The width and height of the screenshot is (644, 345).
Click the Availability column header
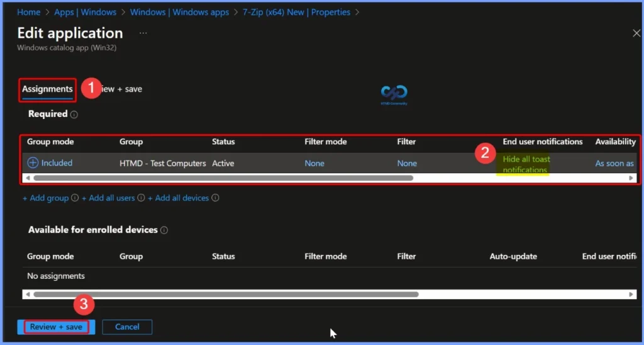pyautogui.click(x=615, y=142)
